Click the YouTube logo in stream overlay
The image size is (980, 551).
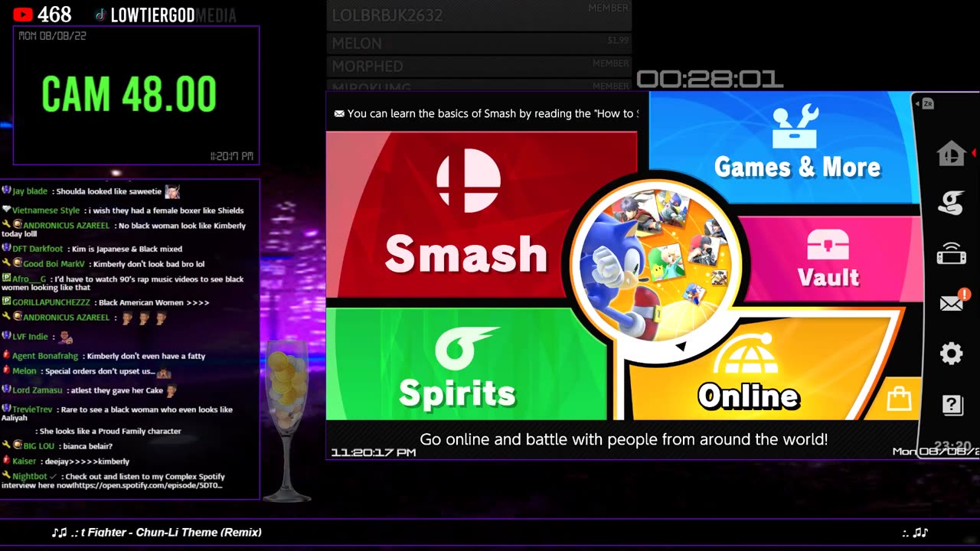click(x=23, y=15)
